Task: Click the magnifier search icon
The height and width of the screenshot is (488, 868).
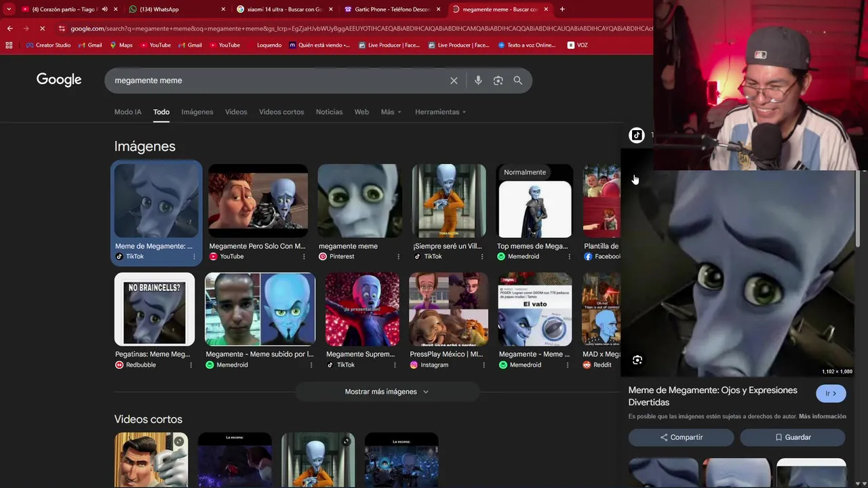Action: tap(518, 81)
